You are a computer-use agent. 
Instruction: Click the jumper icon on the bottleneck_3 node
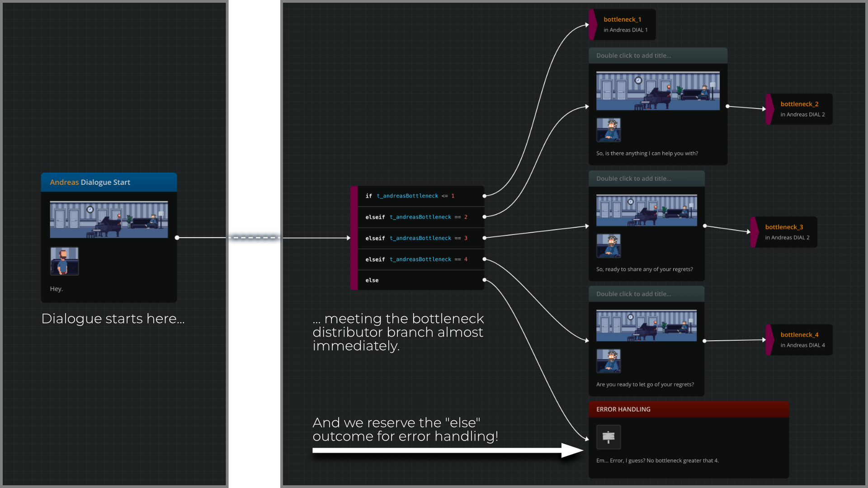tap(754, 232)
